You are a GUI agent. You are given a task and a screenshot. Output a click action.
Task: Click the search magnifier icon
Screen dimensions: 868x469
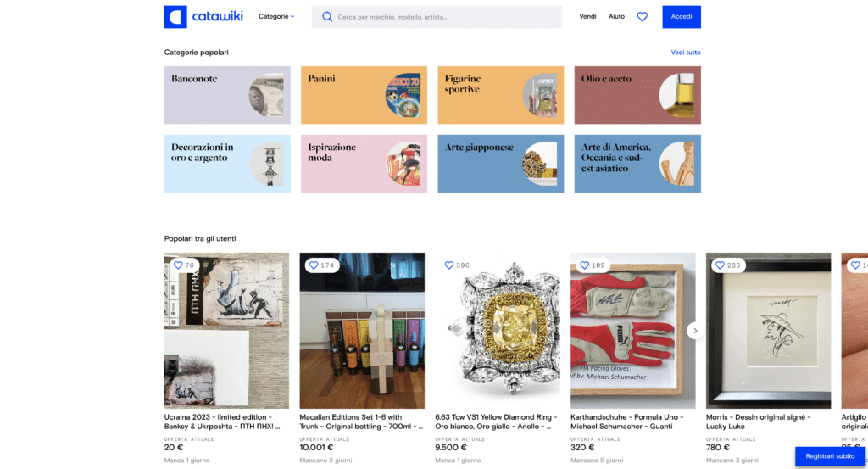tap(326, 17)
